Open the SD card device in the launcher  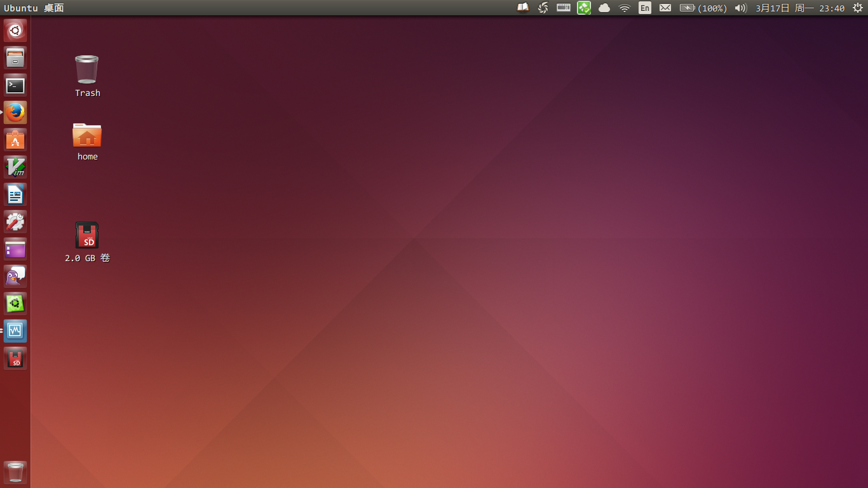[x=15, y=358]
